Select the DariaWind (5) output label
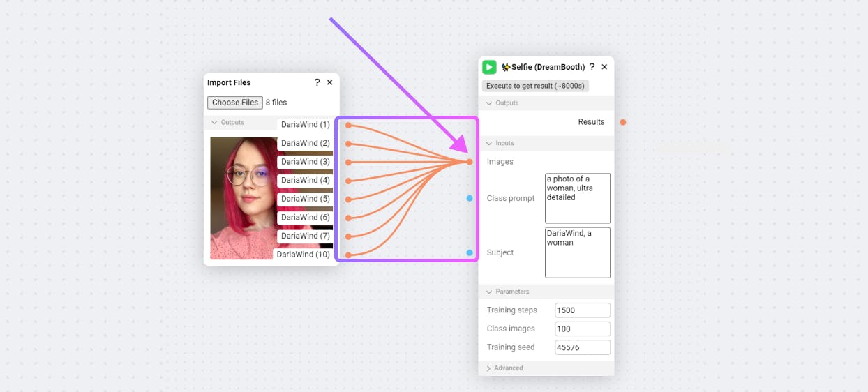 click(x=306, y=199)
